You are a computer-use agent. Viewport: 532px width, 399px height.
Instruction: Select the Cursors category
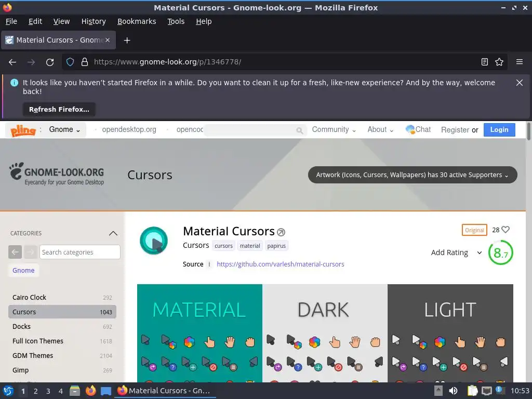(x=62, y=312)
